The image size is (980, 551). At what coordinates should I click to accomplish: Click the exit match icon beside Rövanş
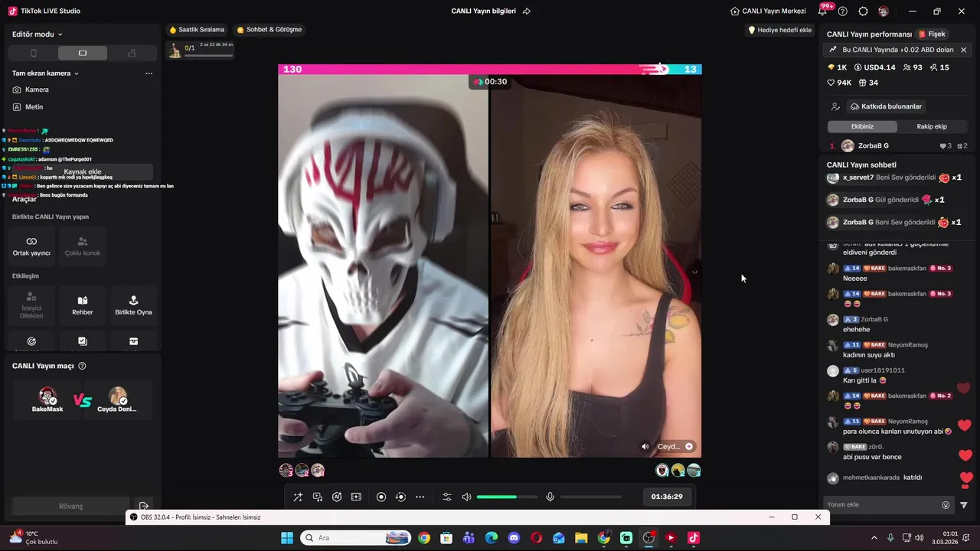[144, 506]
